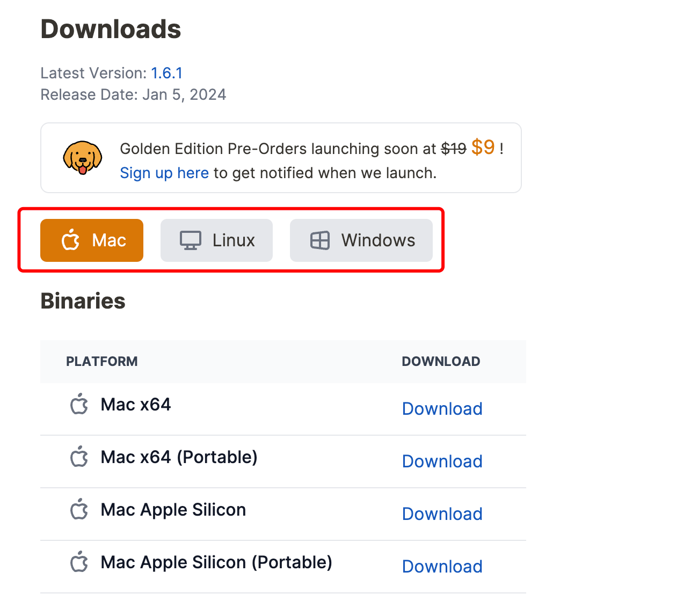
Task: Switch to the Linux tab label
Action: tap(234, 240)
